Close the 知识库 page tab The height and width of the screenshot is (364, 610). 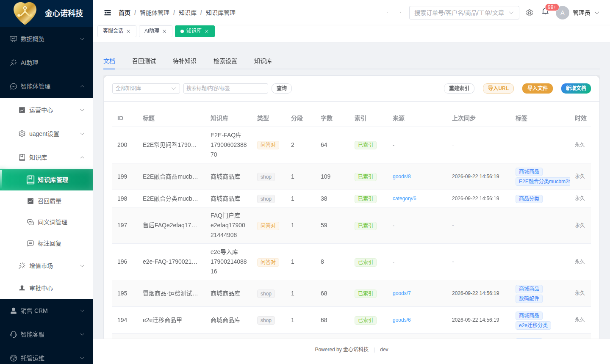tap(207, 31)
